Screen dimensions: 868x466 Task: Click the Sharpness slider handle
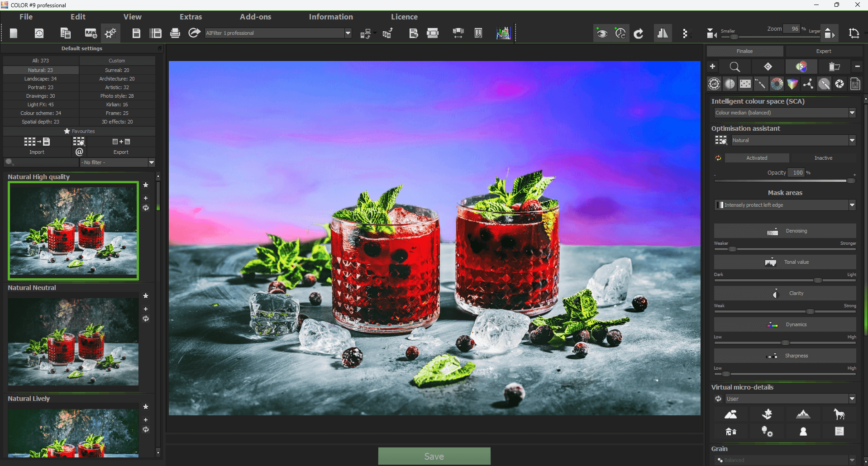tap(726, 374)
